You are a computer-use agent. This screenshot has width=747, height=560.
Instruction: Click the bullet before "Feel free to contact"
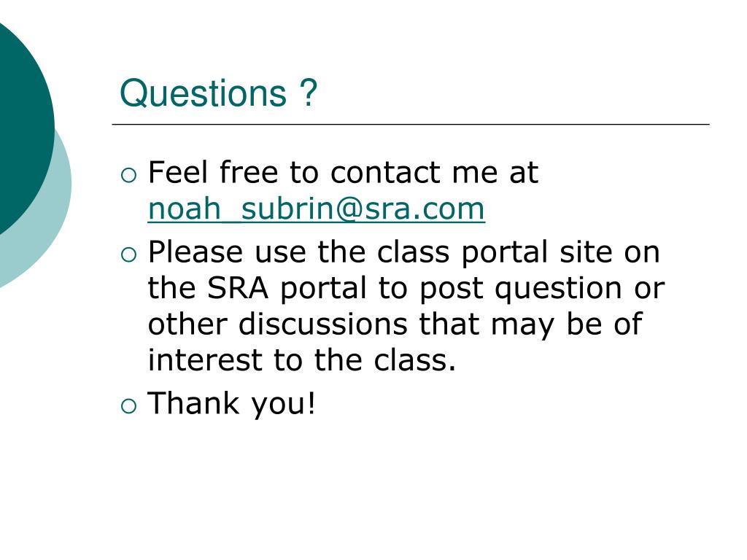(x=128, y=176)
